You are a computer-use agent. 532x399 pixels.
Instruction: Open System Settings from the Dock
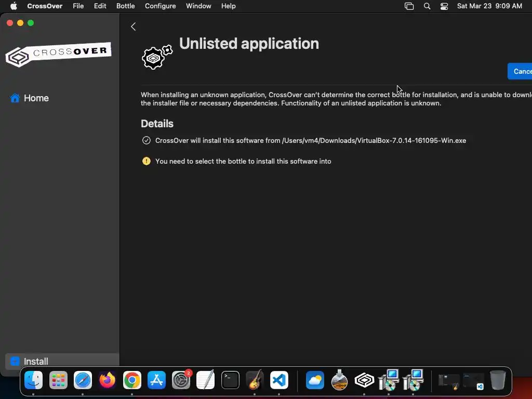pos(181,380)
